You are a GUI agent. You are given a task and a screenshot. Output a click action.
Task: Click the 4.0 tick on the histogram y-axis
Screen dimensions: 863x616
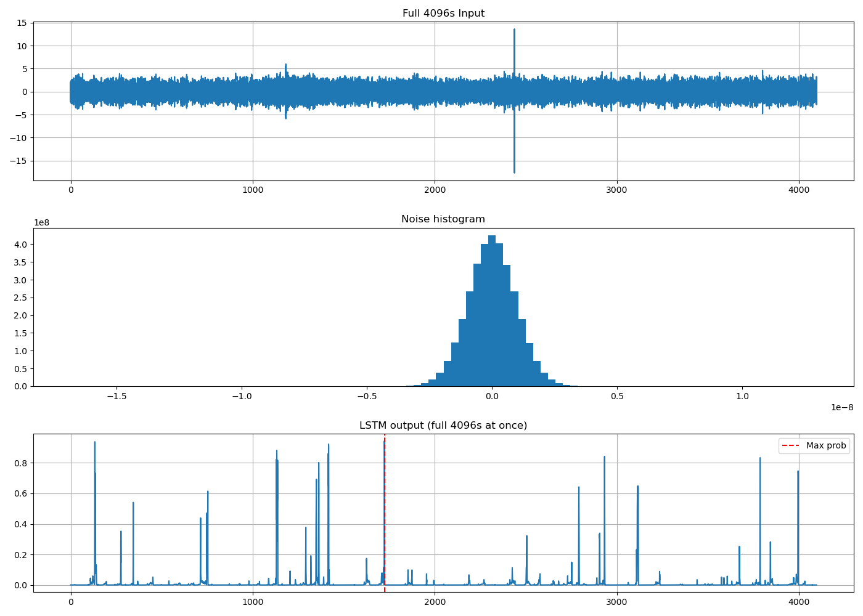pos(22,245)
